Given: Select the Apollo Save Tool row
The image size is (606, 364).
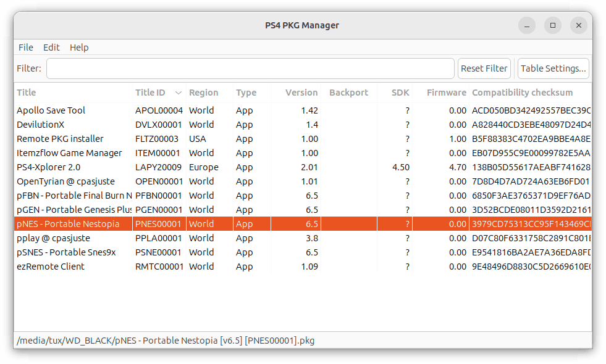Looking at the screenshot, I should (303, 110).
